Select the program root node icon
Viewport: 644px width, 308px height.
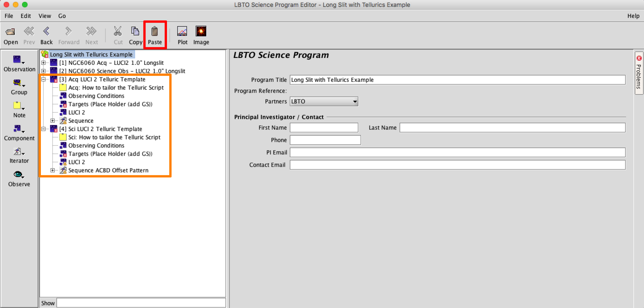pos(45,54)
